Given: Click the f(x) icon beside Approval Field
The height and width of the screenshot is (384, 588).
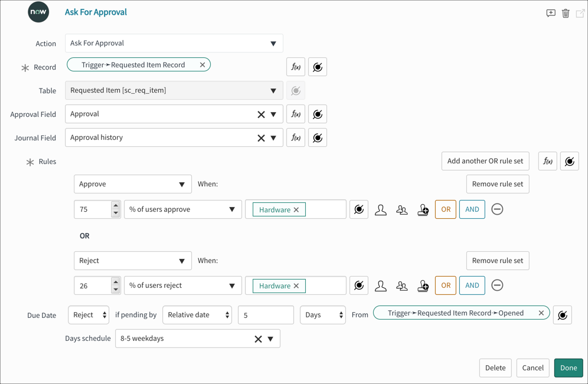Looking at the screenshot, I should [296, 114].
